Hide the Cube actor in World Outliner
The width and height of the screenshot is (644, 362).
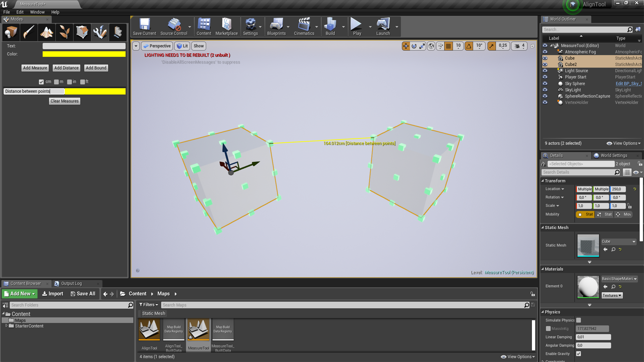[545, 58]
